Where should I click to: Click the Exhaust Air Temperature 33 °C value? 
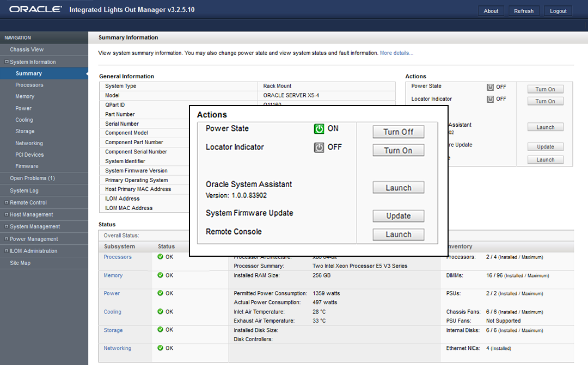(x=318, y=320)
